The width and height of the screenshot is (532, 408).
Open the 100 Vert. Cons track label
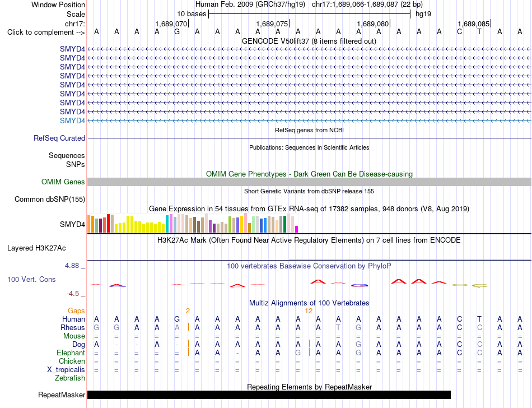[31, 279]
